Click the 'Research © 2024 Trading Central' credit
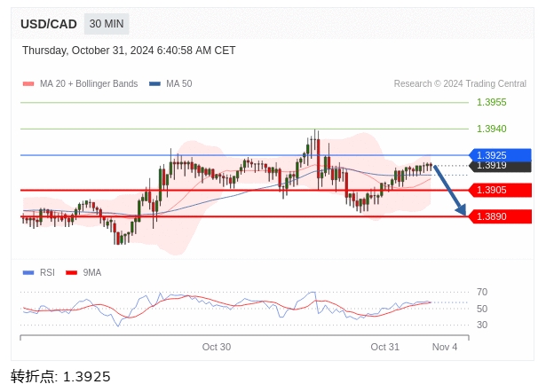This screenshot has height=392, width=554. tap(460, 83)
